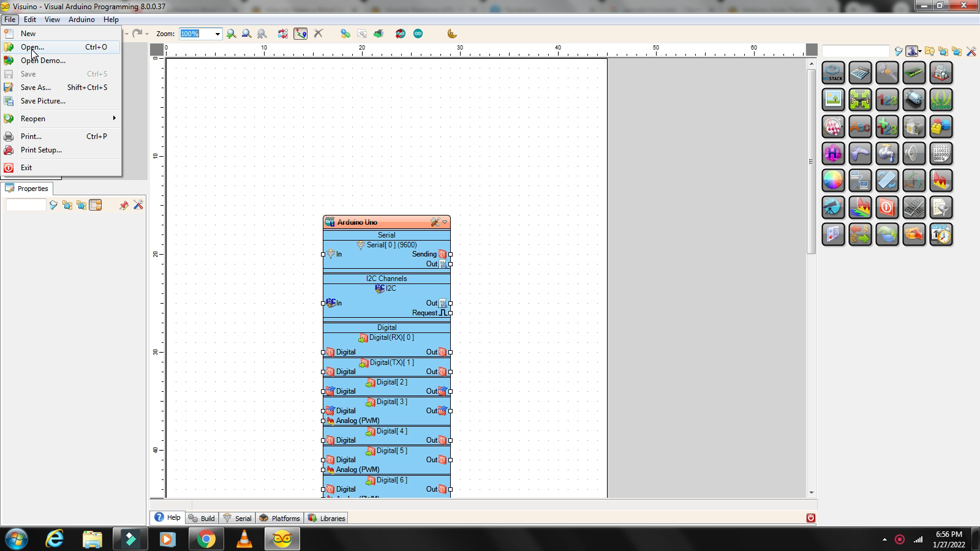
Task: Open the Arduino menu
Action: tap(81, 19)
